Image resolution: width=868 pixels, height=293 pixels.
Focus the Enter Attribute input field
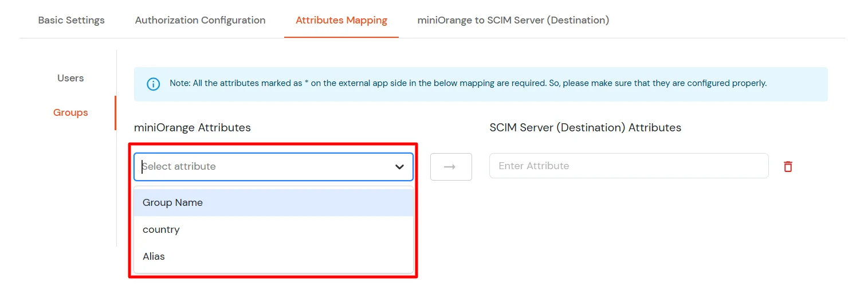click(629, 166)
